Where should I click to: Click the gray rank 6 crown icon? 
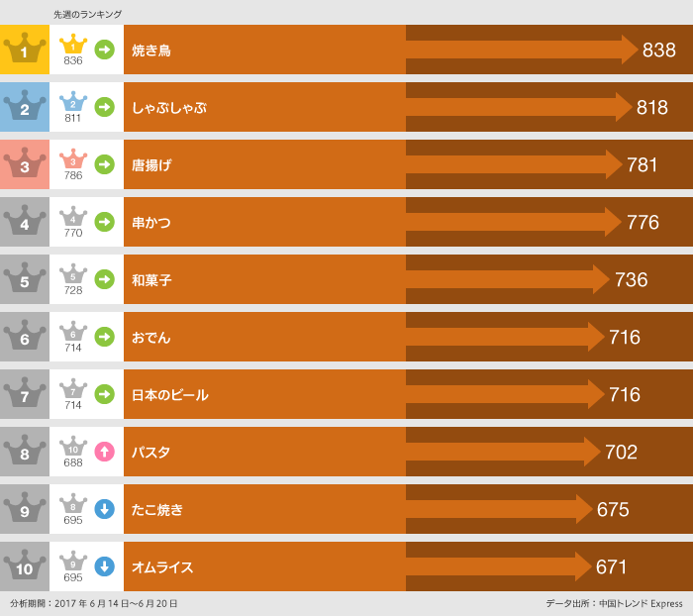[25, 337]
